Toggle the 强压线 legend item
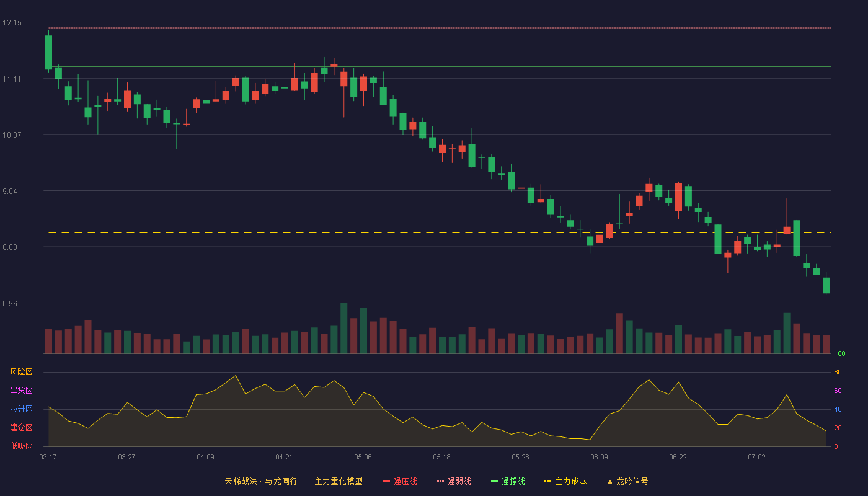 pos(400,481)
